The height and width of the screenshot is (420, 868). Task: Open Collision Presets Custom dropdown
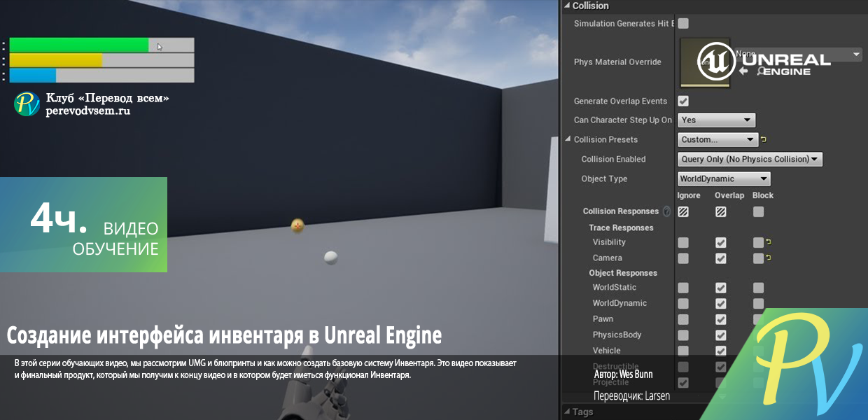coord(718,139)
